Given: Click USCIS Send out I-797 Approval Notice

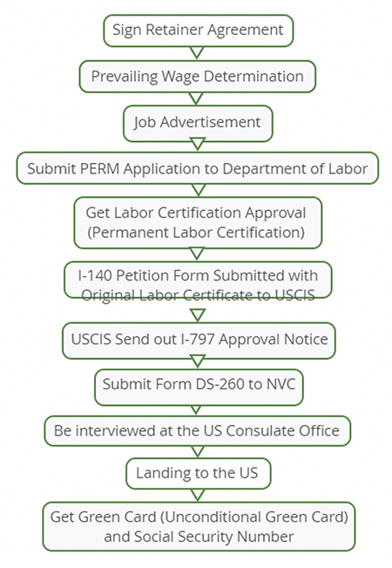Looking at the screenshot, I should (199, 341).
